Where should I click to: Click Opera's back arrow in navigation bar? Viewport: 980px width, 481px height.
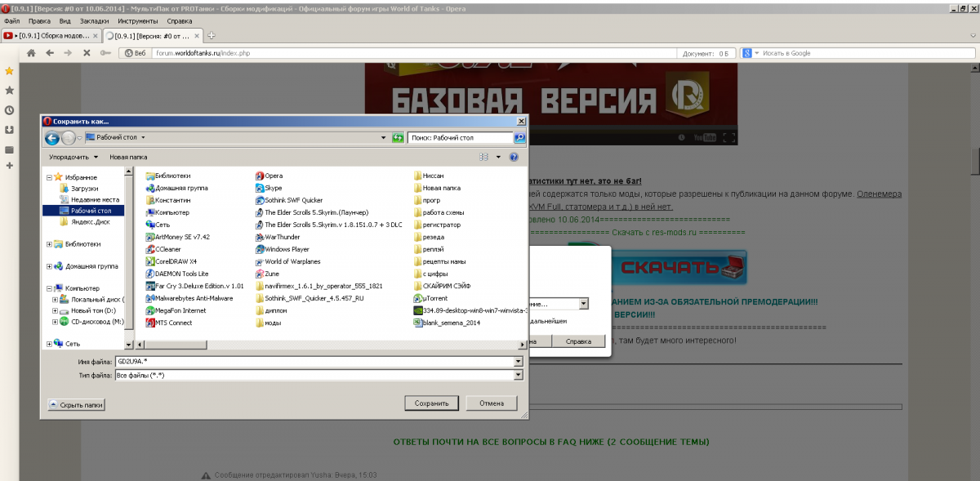click(x=50, y=53)
